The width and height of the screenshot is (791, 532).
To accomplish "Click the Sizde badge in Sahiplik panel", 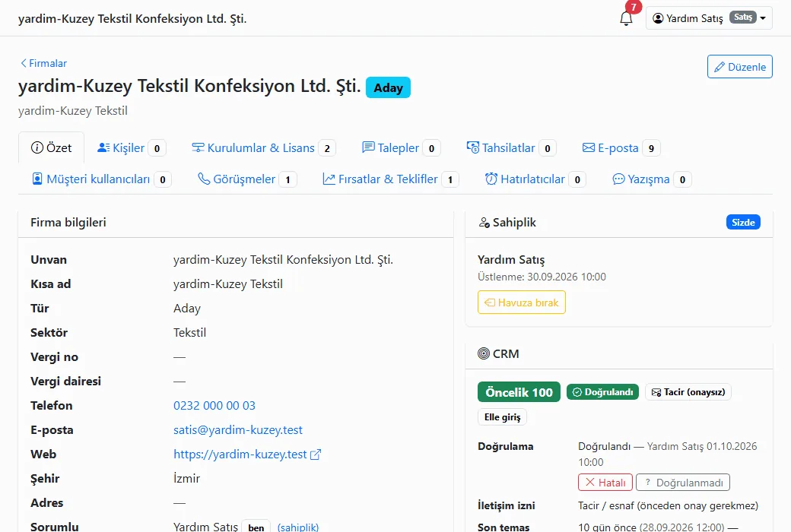I will pyautogui.click(x=743, y=223).
